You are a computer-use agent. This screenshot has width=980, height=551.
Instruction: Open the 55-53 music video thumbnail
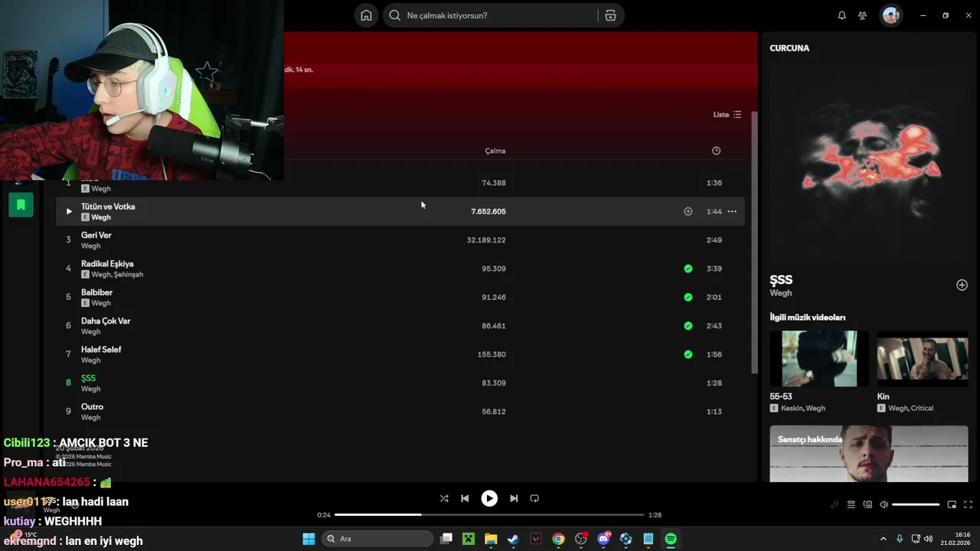pos(819,358)
